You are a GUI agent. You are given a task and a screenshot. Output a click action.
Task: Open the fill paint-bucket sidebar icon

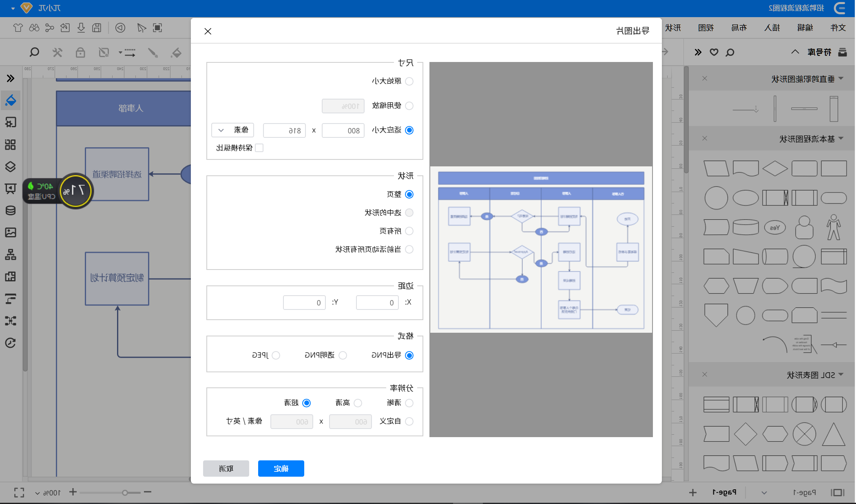(x=11, y=100)
